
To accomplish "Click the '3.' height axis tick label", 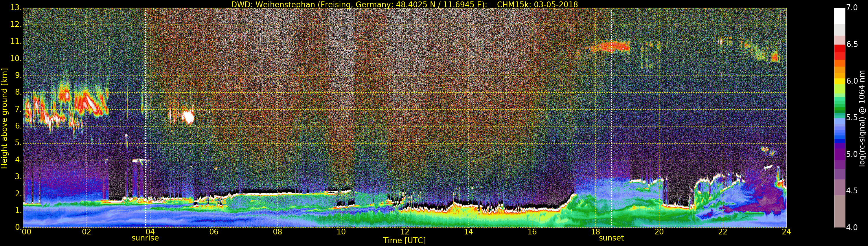I will 18,177.
